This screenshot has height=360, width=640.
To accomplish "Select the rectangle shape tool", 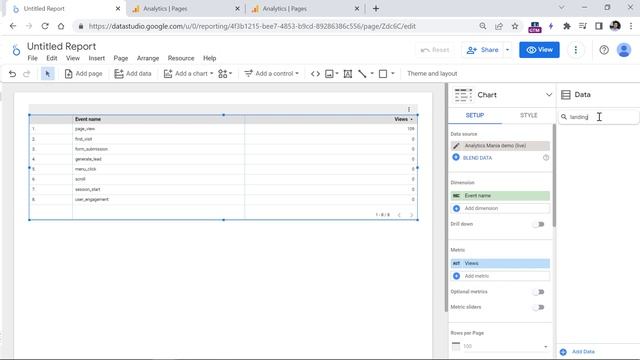I will pos(383,74).
